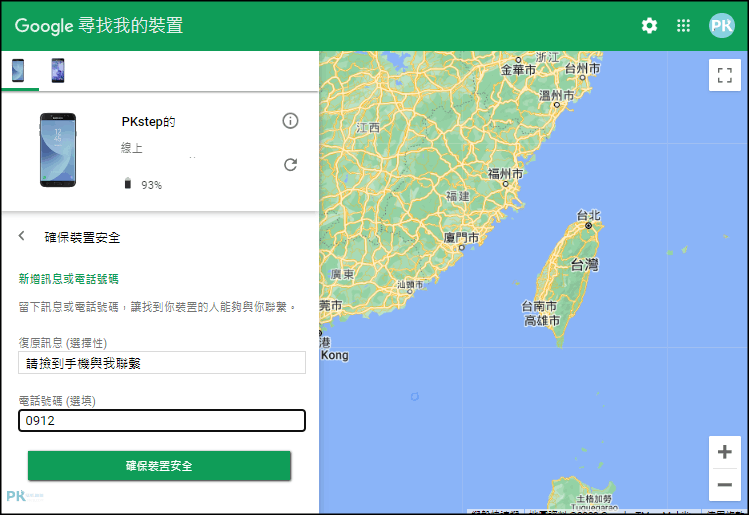This screenshot has width=749, height=515.
Task: Click the 台北 label on map
Action: click(x=588, y=215)
